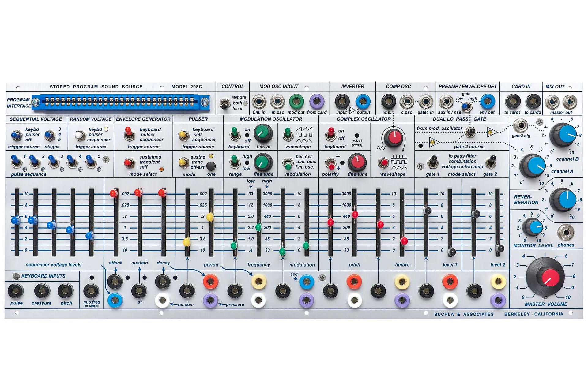Toggle the pulser trigger source yellow switch
The width and height of the screenshot is (588, 392).
(183, 135)
